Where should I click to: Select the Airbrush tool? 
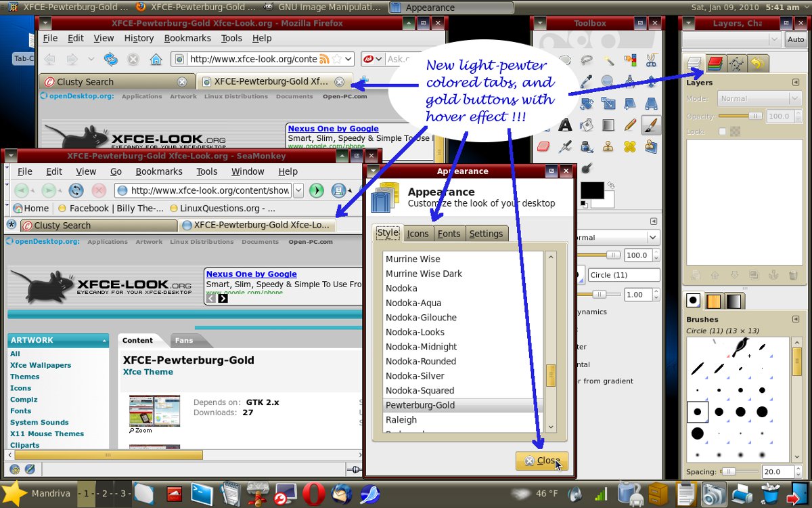(566, 147)
